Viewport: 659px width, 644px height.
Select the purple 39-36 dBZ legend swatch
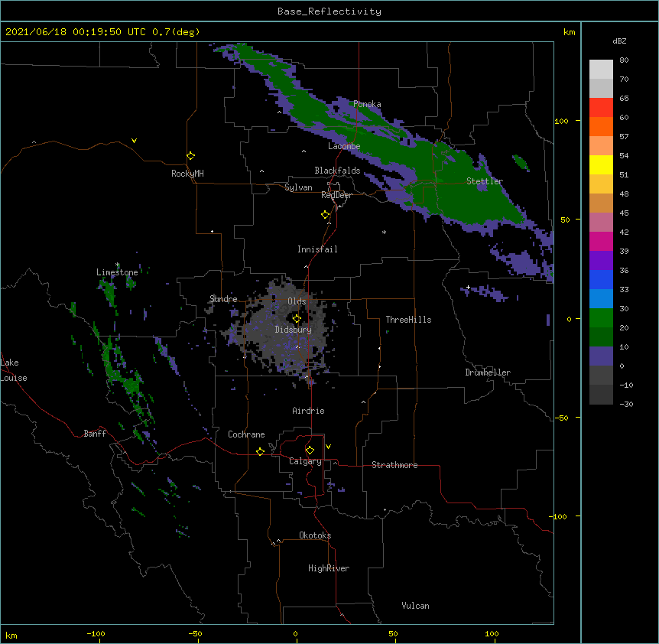[601, 261]
